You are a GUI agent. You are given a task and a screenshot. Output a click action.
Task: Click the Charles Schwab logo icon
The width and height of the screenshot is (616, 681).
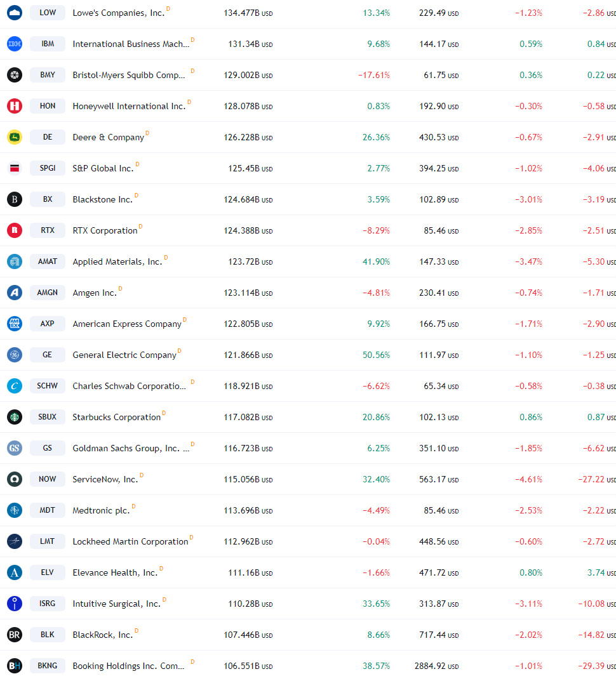tap(15, 386)
